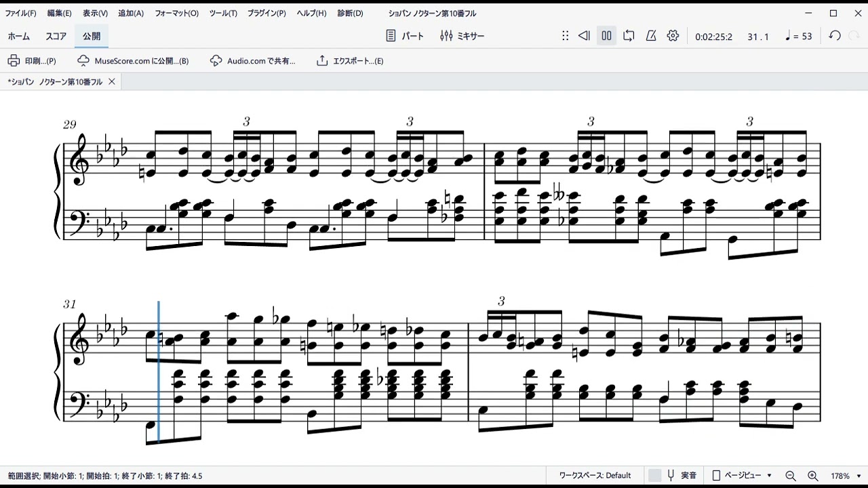Switch to the スコア tab

tap(56, 36)
